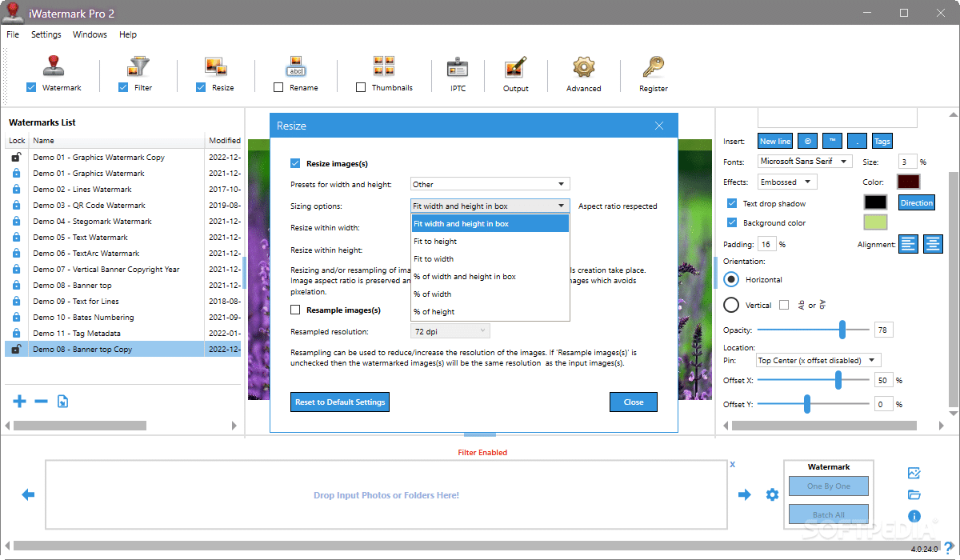Clear input area with small x
Image resolution: width=960 pixels, height=560 pixels.
[732, 464]
